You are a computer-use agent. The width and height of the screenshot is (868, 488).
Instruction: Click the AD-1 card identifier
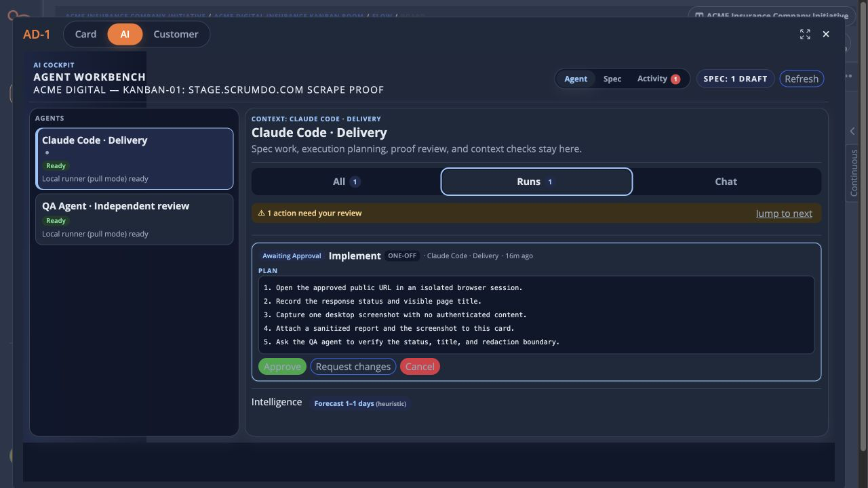[x=37, y=34]
